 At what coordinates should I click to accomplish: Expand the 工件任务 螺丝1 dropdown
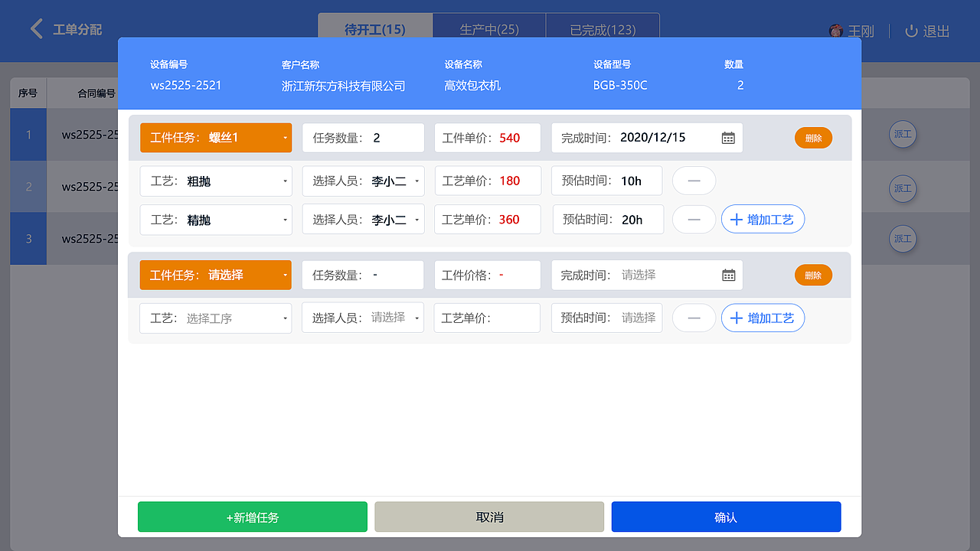(216, 138)
